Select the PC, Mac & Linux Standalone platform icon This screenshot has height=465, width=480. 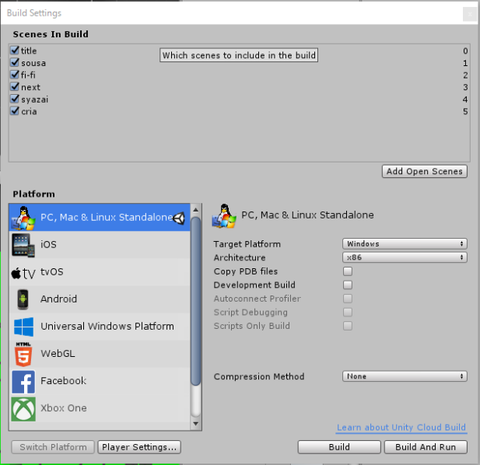(23, 218)
